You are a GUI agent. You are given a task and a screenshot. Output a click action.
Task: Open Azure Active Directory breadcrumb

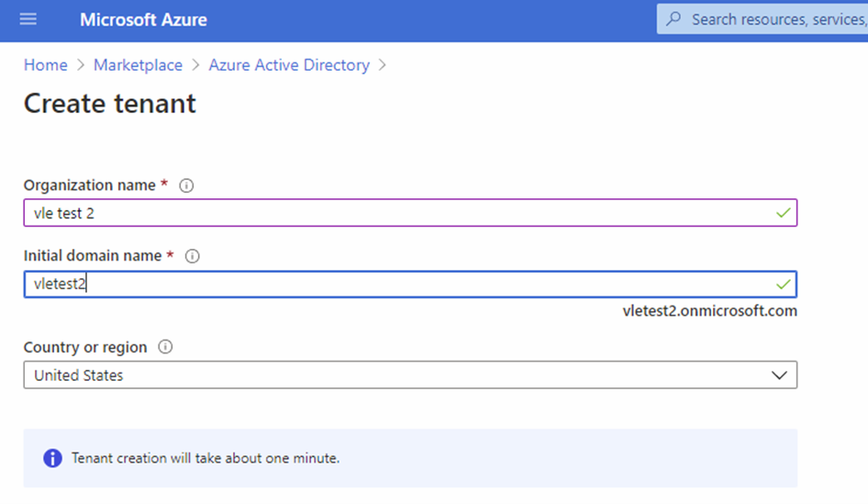click(289, 65)
